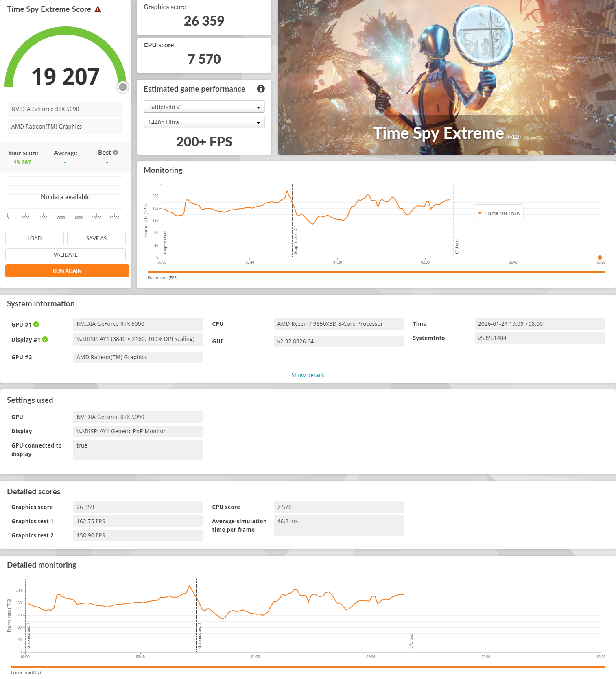Click the Graphics test 2 marker in Monitoring chart

coord(296,241)
